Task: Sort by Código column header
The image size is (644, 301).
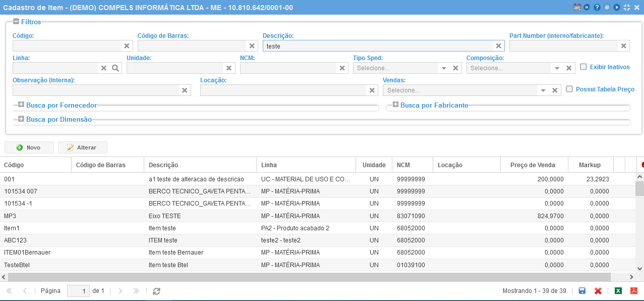Action: (35, 165)
